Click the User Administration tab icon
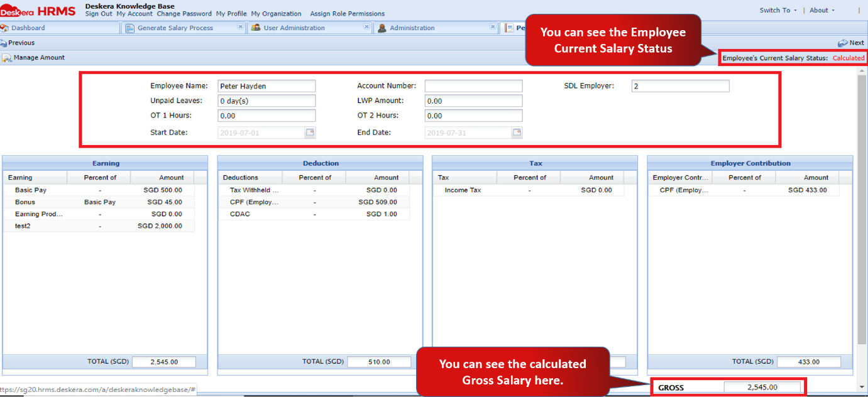 click(256, 28)
